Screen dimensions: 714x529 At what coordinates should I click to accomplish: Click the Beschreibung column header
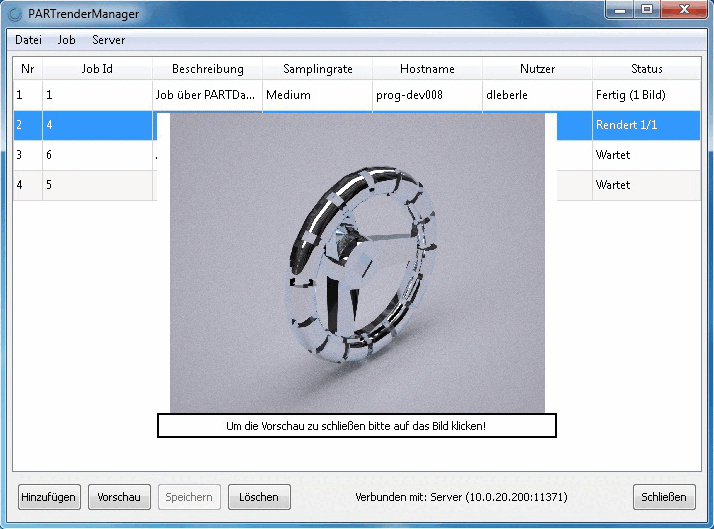207,69
